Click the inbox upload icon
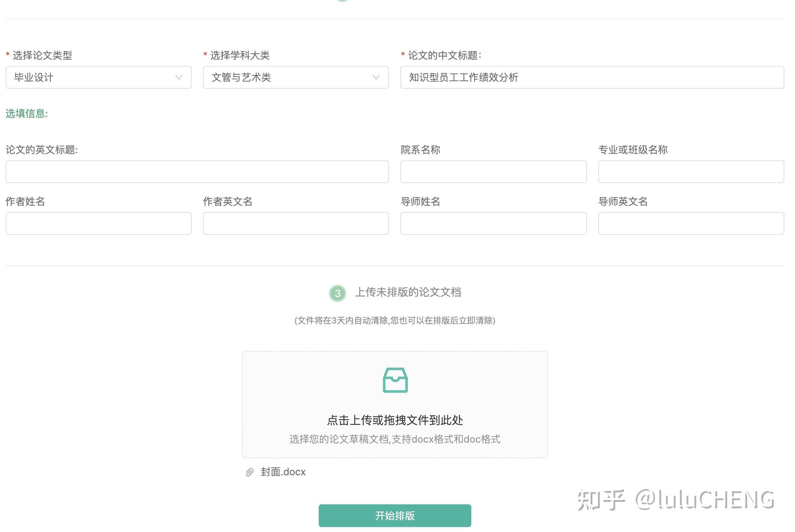 coord(395,380)
